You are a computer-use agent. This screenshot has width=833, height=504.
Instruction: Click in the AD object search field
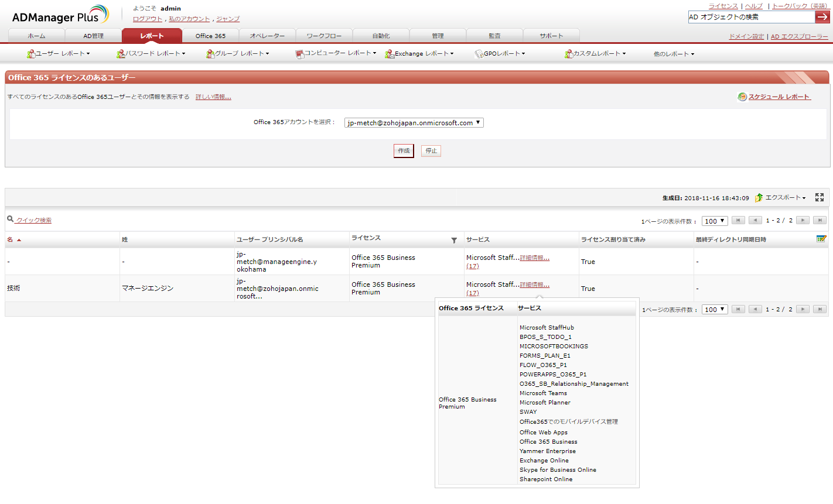click(x=751, y=17)
